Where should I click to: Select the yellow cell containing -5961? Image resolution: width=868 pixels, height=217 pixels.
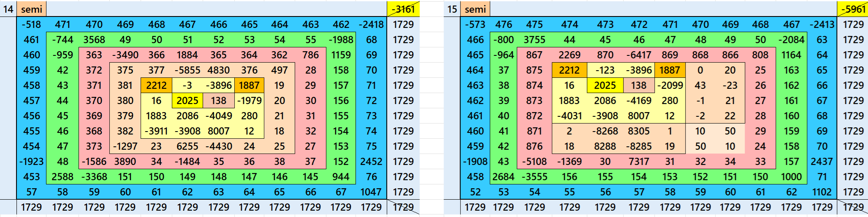[852, 9]
